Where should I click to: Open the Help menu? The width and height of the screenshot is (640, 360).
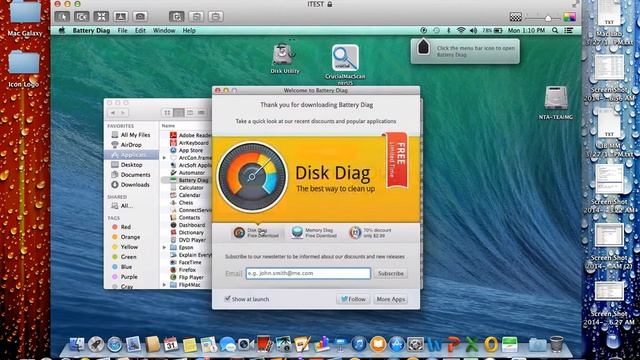point(189,31)
